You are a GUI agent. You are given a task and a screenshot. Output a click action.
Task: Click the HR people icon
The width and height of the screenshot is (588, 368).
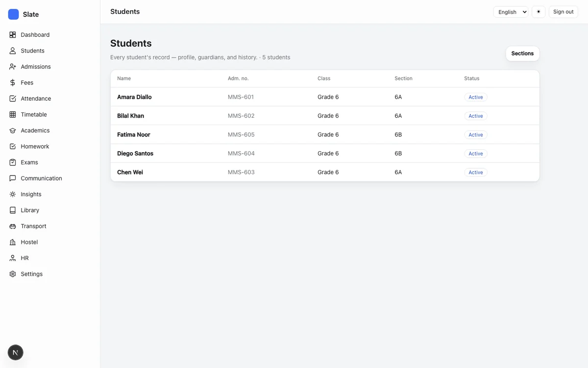pyautogui.click(x=13, y=258)
